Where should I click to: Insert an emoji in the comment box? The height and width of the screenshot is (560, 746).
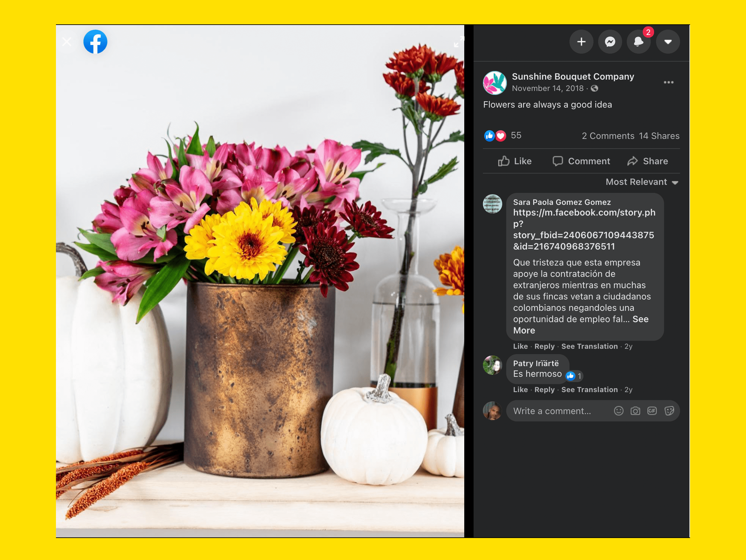pos(618,411)
